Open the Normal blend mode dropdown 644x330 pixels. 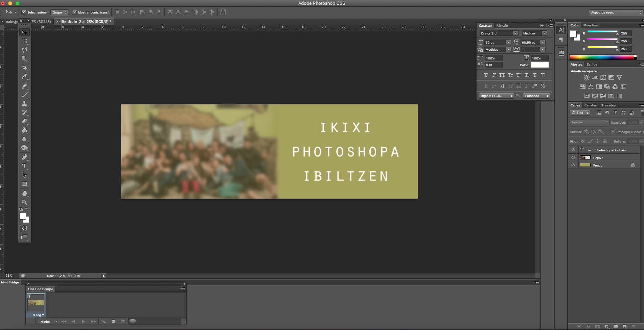click(x=589, y=122)
